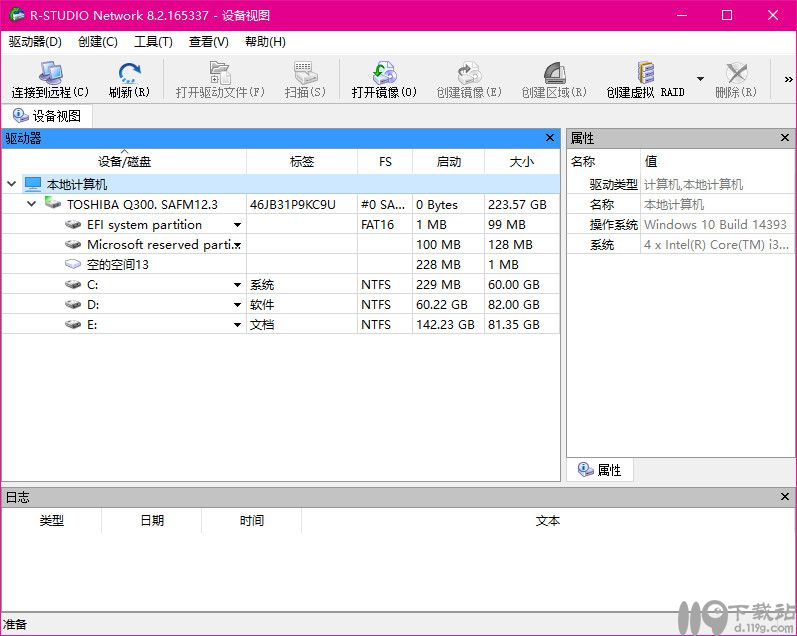Select the 空的空间13 row
Image resolution: width=797 pixels, height=636 pixels.
point(281,264)
